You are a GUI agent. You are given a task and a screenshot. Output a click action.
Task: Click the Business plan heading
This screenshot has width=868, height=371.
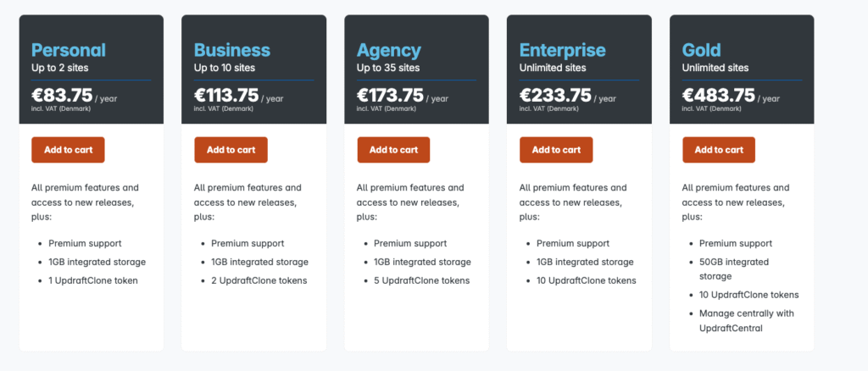point(232,50)
